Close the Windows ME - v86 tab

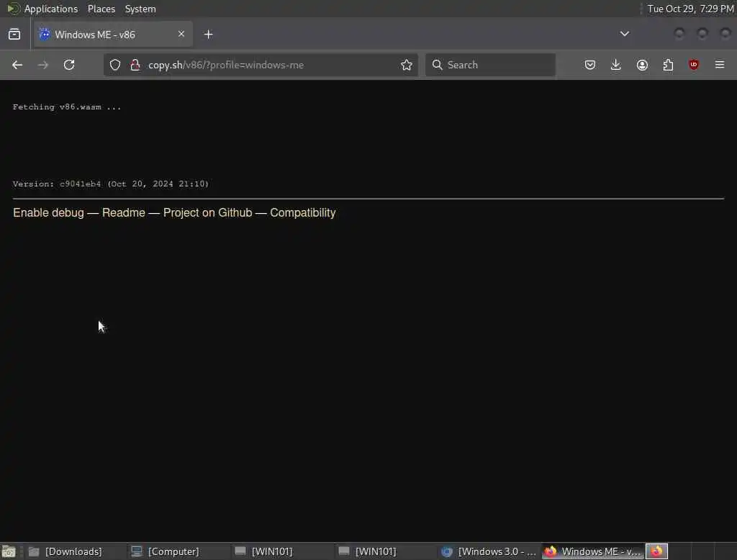(181, 34)
